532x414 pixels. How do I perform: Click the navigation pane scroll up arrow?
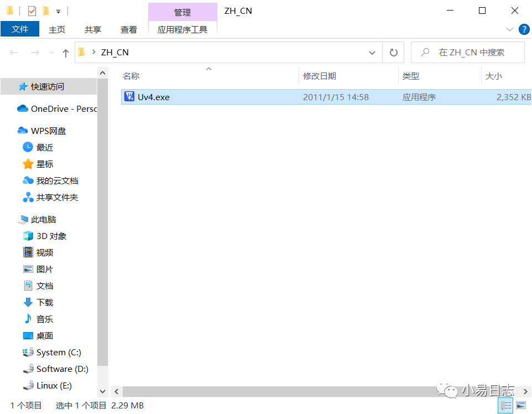point(102,73)
